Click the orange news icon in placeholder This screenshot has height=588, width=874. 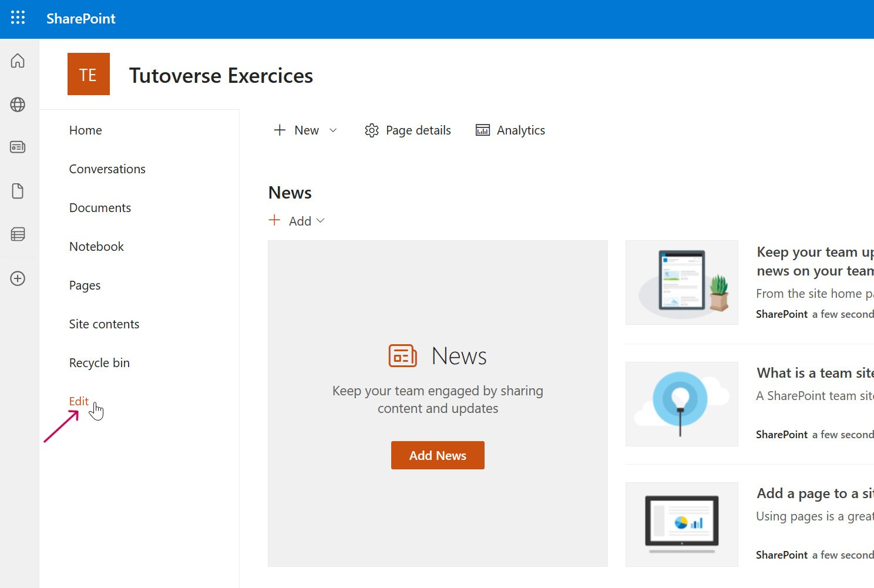(x=403, y=356)
